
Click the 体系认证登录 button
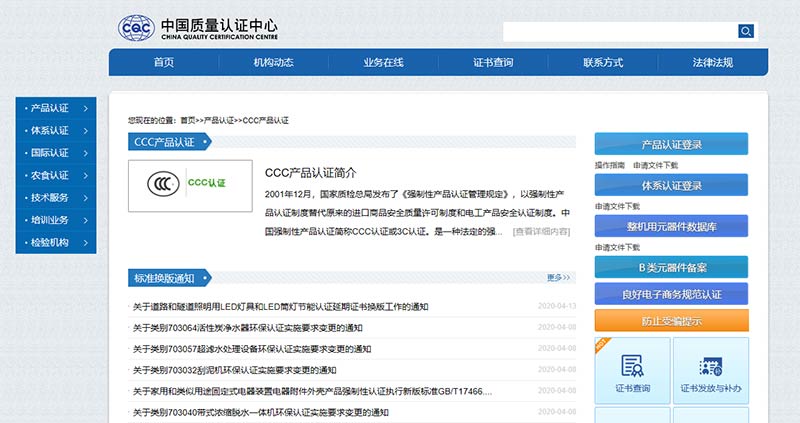(x=671, y=185)
